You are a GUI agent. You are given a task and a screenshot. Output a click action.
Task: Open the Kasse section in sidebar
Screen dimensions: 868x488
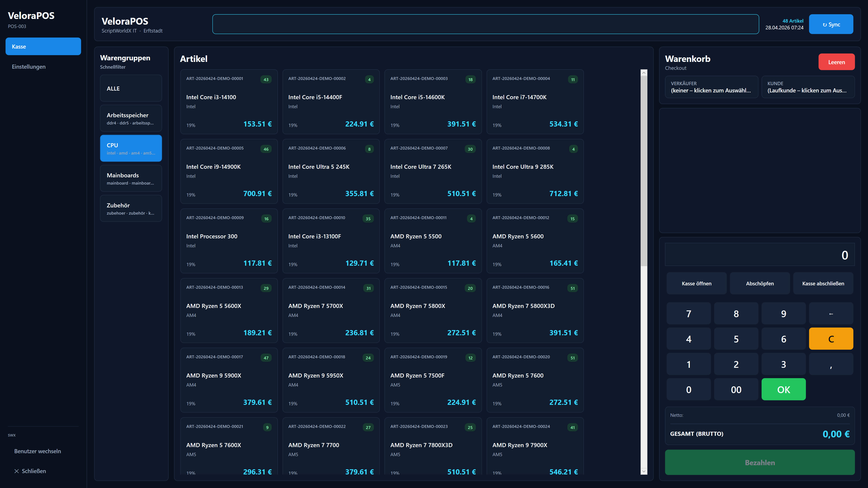pos(43,47)
